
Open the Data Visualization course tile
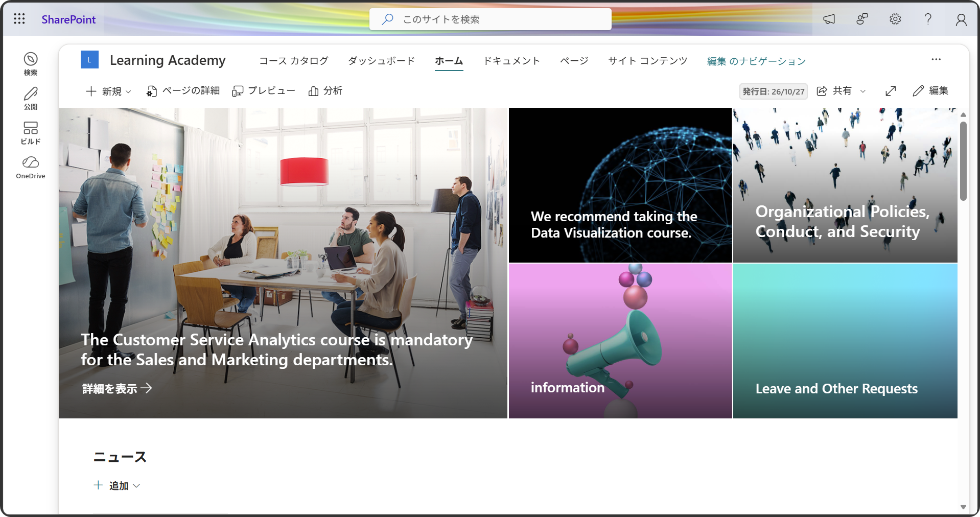click(x=620, y=185)
